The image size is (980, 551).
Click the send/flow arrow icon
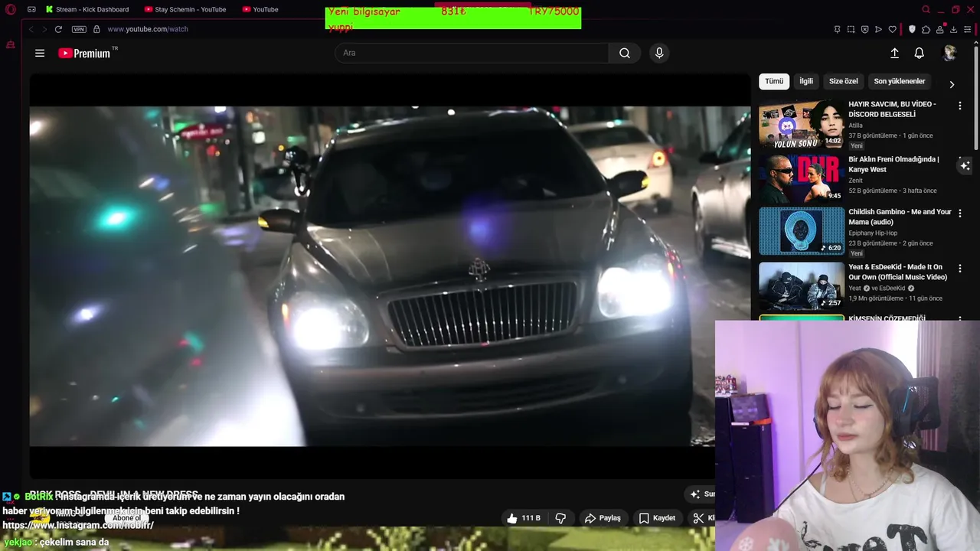pyautogui.click(x=878, y=29)
